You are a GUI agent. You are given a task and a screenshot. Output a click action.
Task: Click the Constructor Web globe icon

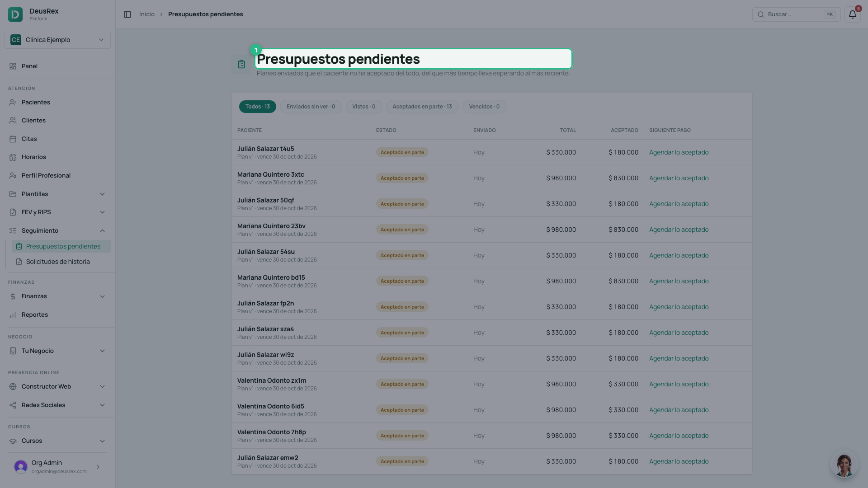point(13,387)
